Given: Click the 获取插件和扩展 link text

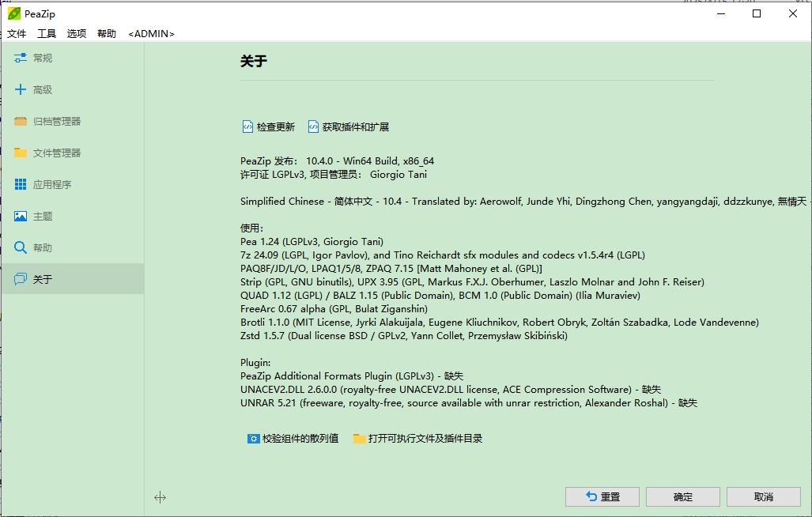Looking at the screenshot, I should (356, 126).
